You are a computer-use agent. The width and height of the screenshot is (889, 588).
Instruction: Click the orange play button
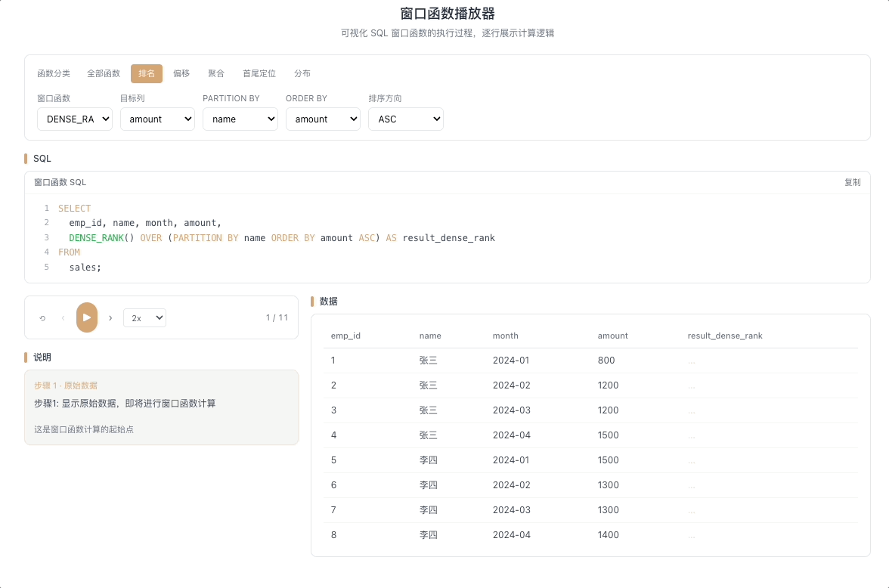87,317
